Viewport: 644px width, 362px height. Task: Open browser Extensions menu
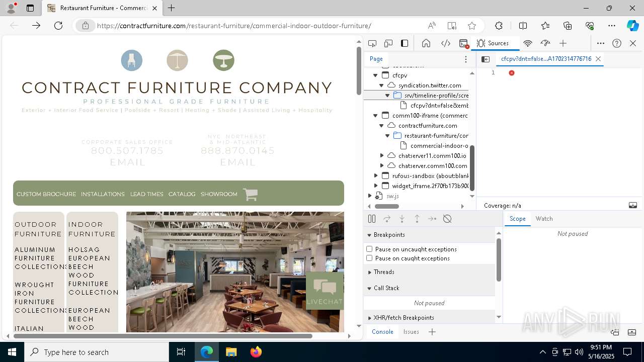499,26
